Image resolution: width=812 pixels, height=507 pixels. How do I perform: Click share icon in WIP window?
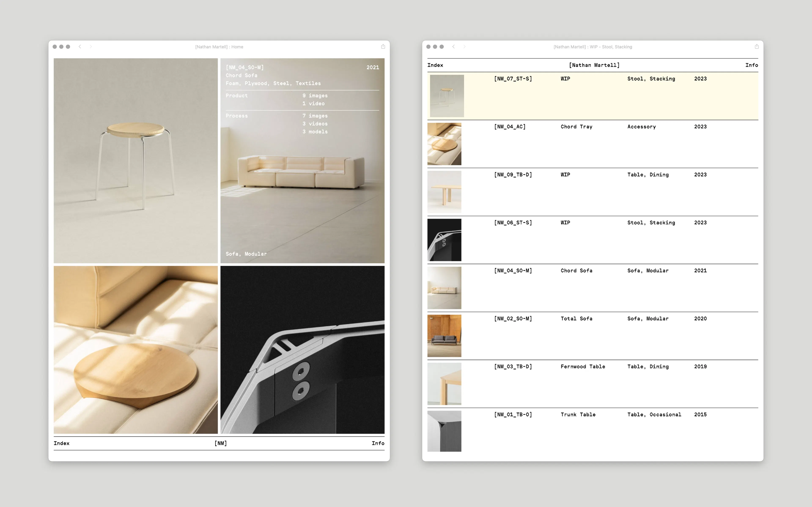click(756, 47)
